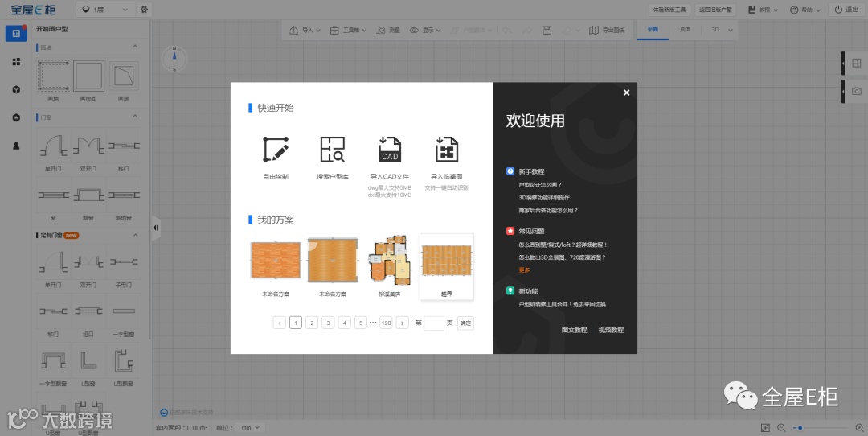Viewport: 868px width, 436px height.
Task: Select the floor plan drawing sidebar icon
Action: click(x=16, y=33)
